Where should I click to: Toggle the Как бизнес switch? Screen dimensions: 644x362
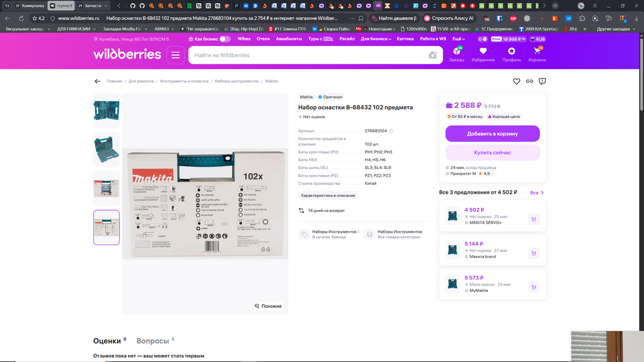(x=225, y=39)
